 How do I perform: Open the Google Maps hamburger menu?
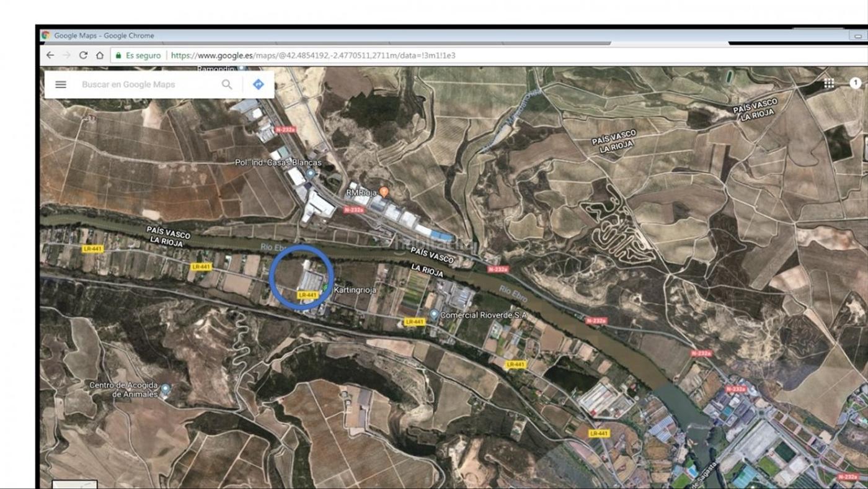coord(61,84)
